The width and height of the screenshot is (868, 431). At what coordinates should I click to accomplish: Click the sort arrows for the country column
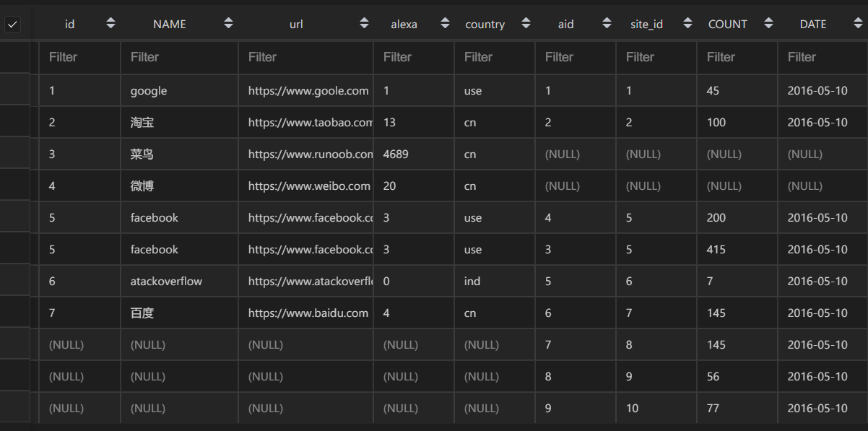tap(526, 24)
